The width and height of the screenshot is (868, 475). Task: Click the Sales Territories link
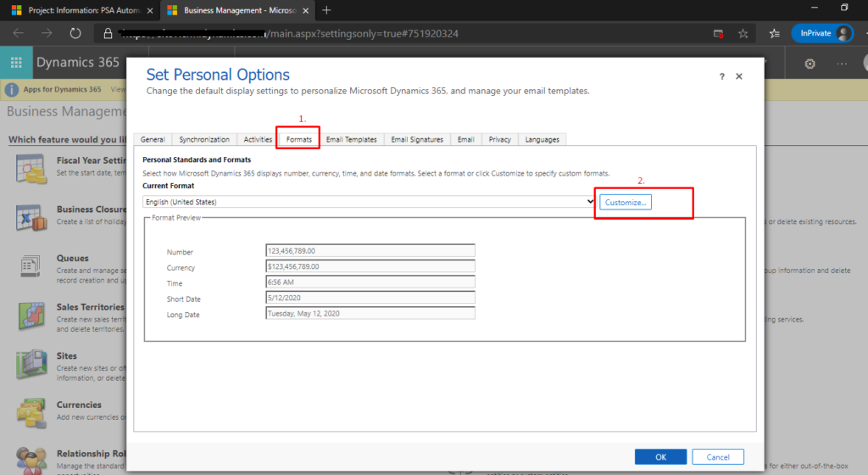tap(90, 307)
